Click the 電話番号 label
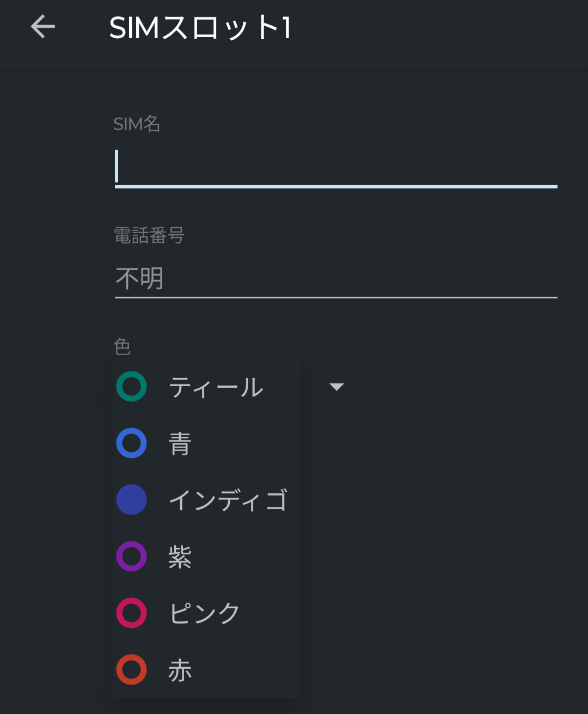Viewport: 588px width, 714px height. (x=149, y=235)
